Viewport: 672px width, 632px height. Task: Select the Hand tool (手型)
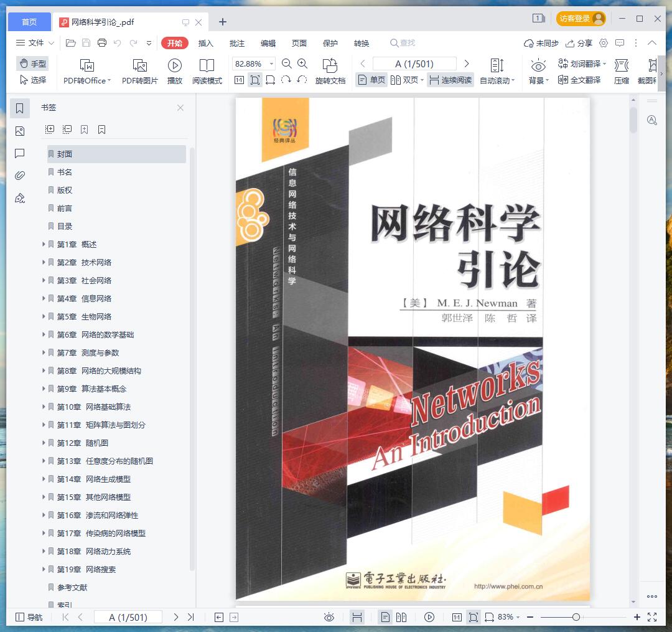pos(33,64)
